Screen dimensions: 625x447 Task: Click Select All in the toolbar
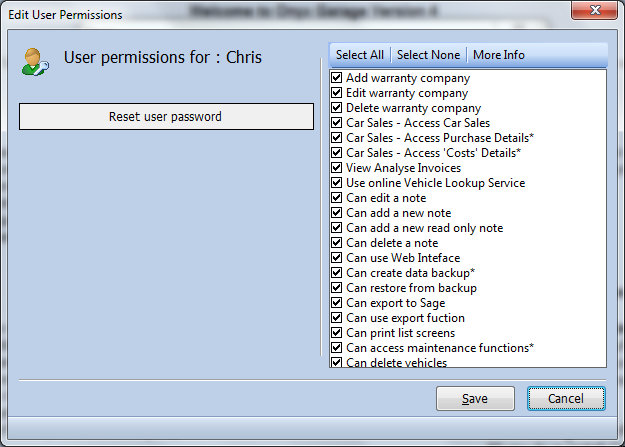(360, 55)
